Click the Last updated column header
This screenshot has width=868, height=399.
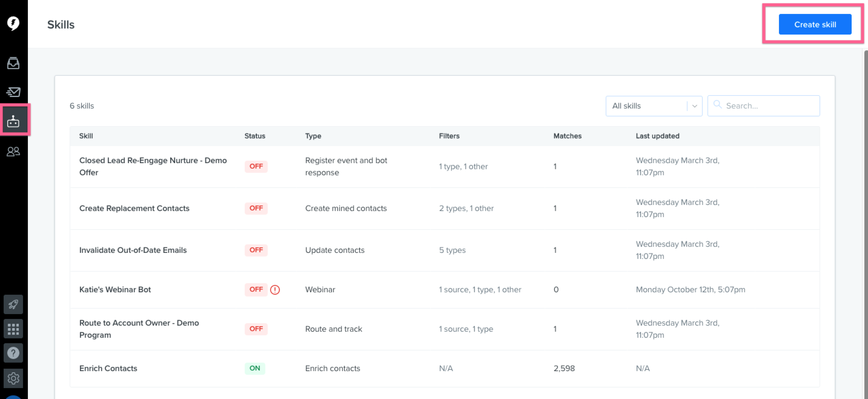[x=658, y=136]
